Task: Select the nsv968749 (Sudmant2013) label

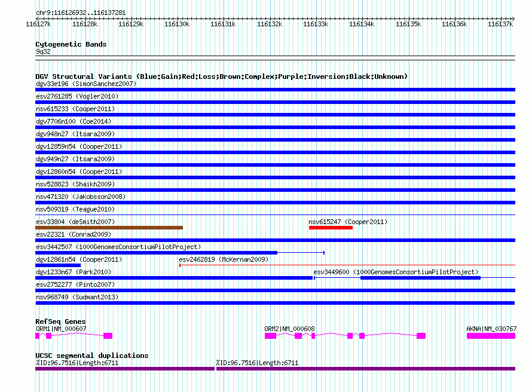Action: click(77, 297)
